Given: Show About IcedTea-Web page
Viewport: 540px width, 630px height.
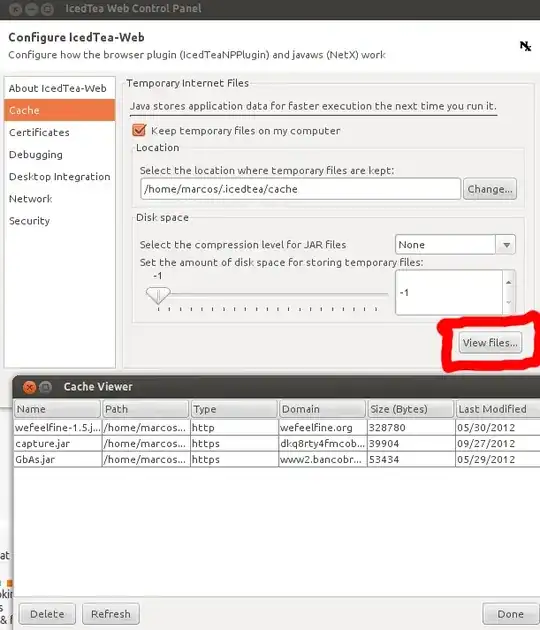Looking at the screenshot, I should [57, 88].
